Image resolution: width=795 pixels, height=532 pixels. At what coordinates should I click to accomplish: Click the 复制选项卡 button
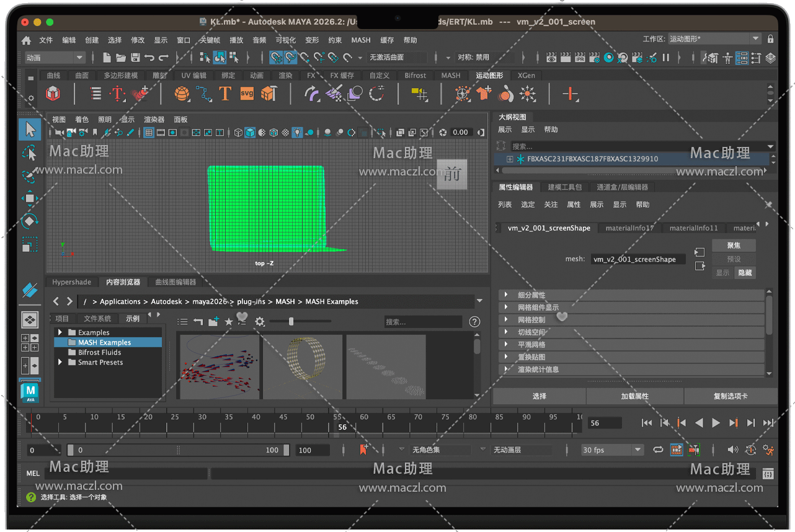tap(731, 396)
